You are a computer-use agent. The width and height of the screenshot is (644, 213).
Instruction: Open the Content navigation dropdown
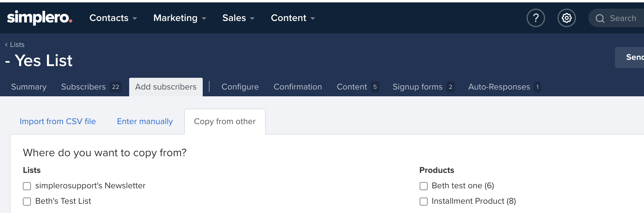(x=293, y=18)
